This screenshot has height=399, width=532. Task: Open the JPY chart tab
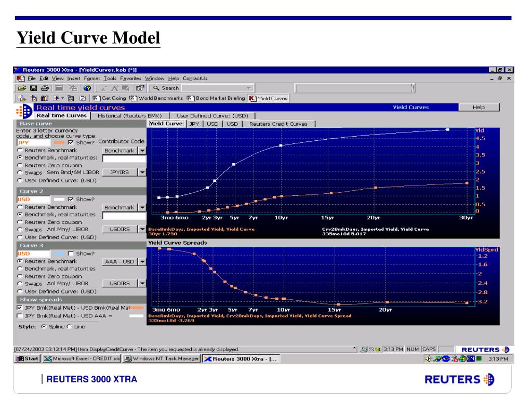(x=194, y=124)
